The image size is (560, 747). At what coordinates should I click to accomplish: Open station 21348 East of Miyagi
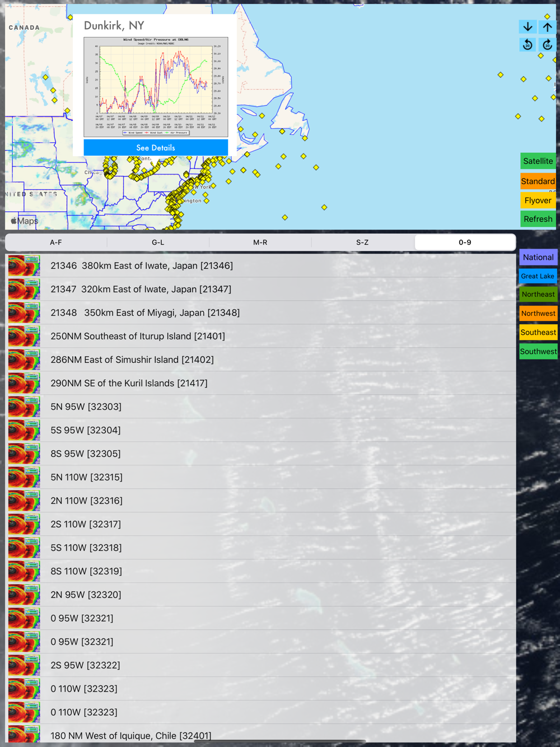[x=261, y=313]
